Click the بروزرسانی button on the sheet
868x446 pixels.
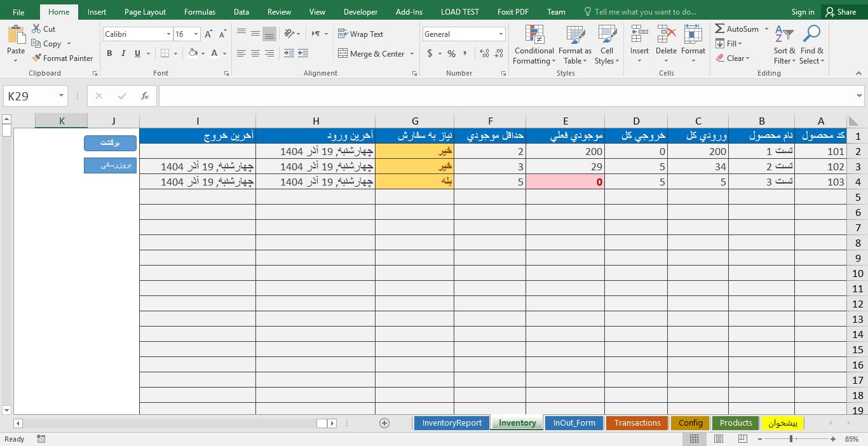point(110,165)
